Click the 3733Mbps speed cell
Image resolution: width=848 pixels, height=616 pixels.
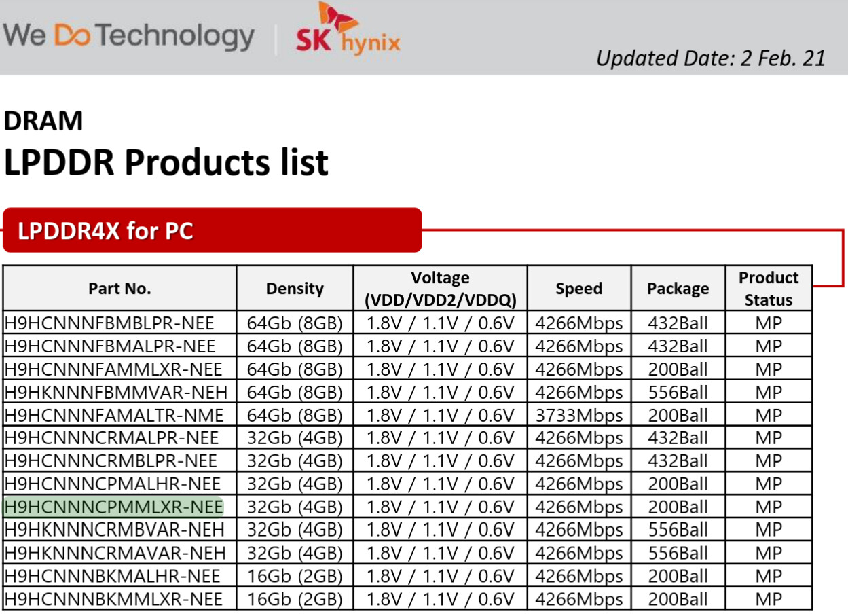click(x=578, y=416)
